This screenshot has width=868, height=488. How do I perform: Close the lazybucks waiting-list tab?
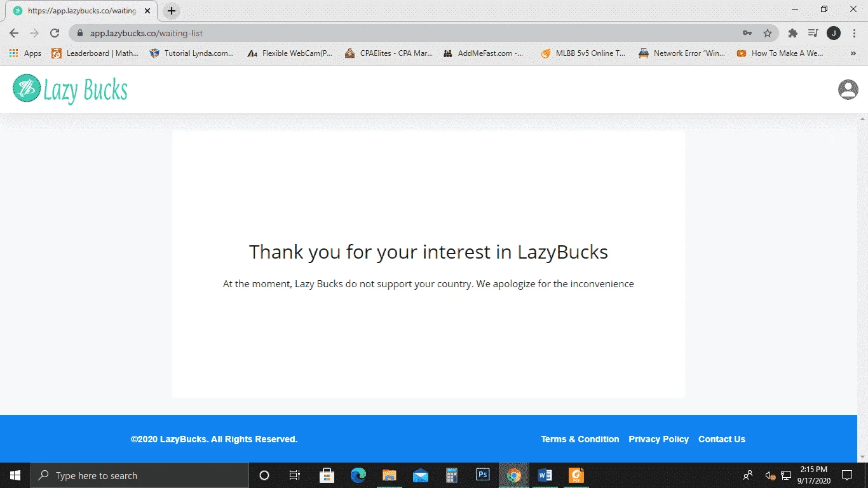point(149,11)
